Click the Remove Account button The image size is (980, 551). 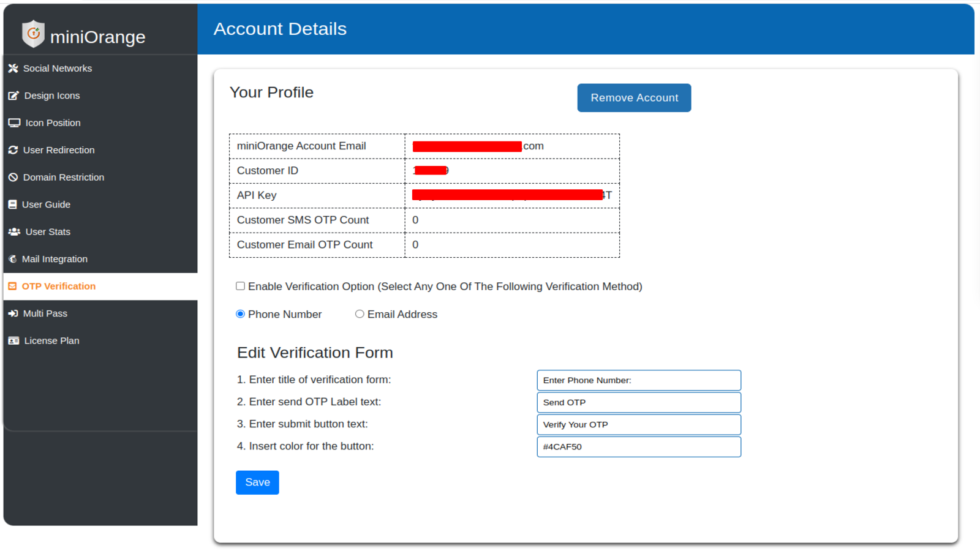click(634, 97)
